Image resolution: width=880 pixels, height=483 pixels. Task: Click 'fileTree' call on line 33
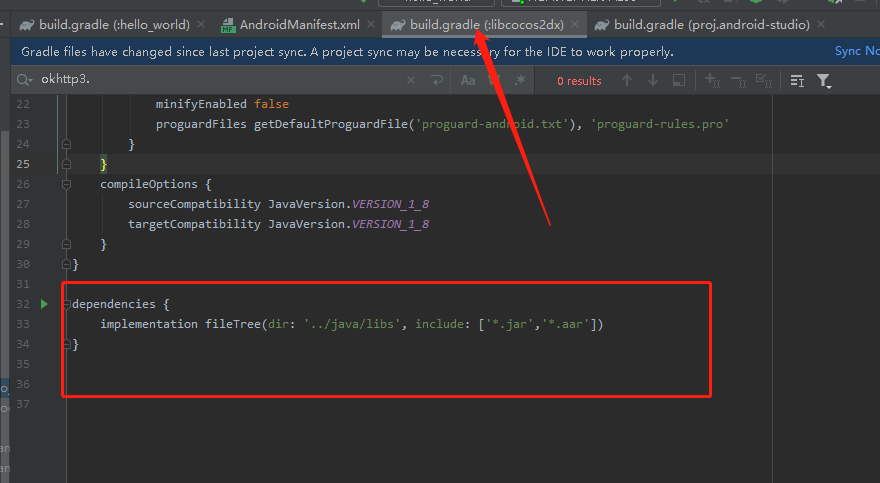coord(233,324)
